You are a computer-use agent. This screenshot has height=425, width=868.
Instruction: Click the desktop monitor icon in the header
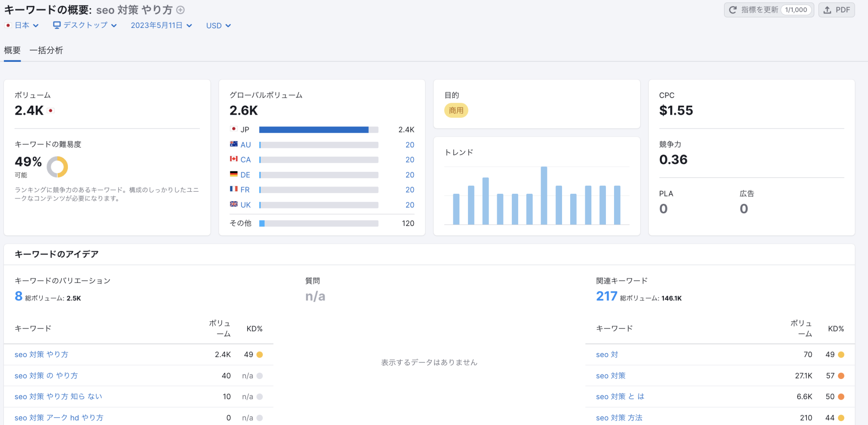point(56,25)
